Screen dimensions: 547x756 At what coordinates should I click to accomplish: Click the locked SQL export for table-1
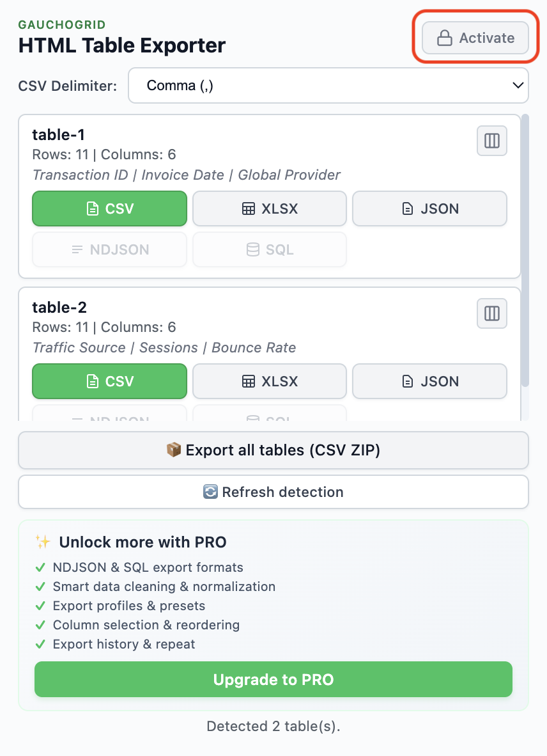269,249
